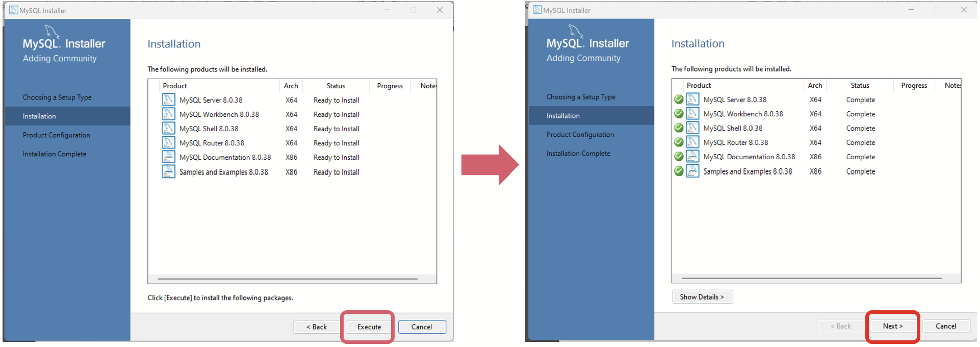Click the Arch column header in the right window
This screenshot has height=347, width=980.
pyautogui.click(x=815, y=85)
